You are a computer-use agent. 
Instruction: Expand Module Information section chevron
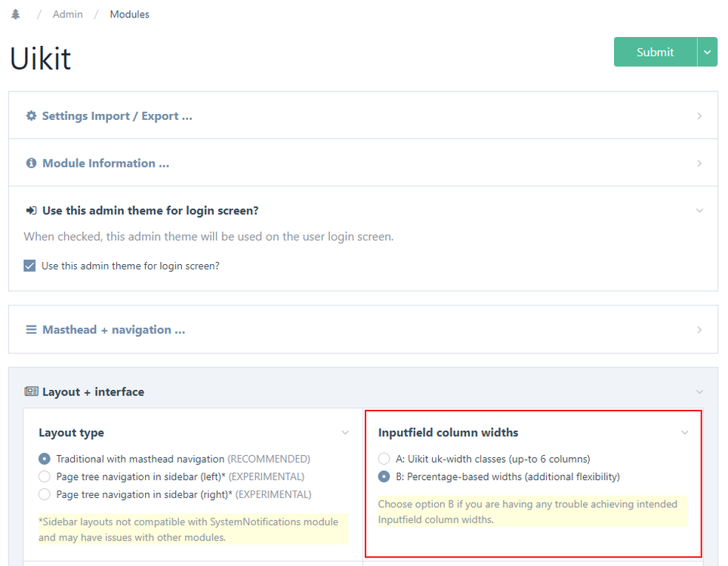pyautogui.click(x=699, y=163)
